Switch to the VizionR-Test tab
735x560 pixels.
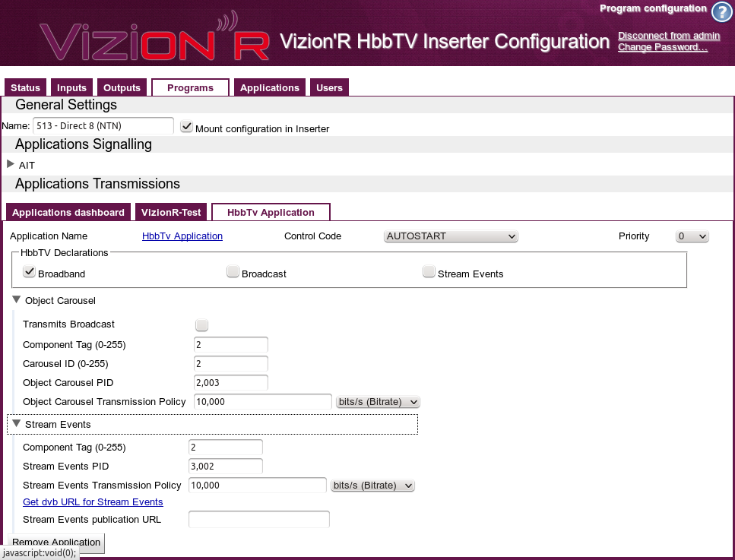click(x=171, y=213)
